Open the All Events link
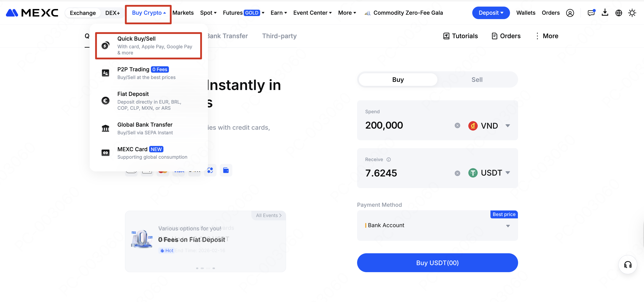This screenshot has width=644, height=302. coord(268,215)
